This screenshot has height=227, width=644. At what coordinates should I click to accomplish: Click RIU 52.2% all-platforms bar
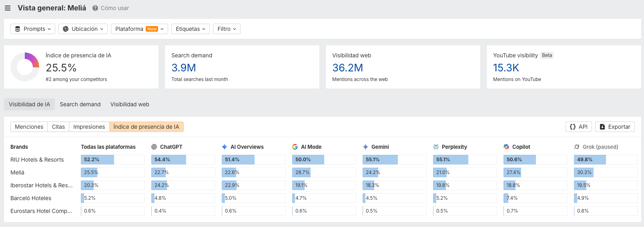pos(113,160)
